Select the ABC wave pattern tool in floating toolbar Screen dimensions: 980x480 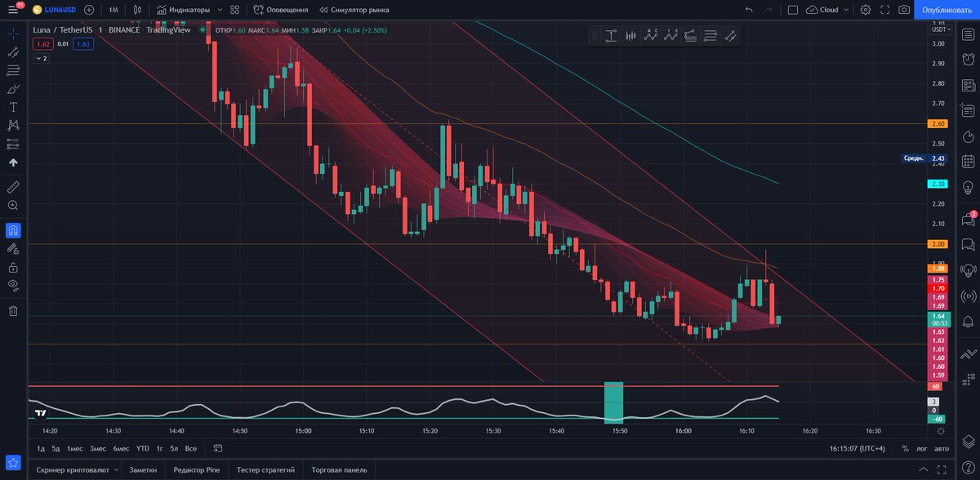651,35
